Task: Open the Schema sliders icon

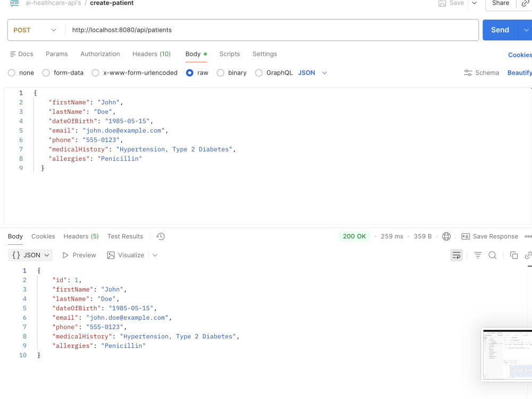Action: (x=468, y=73)
